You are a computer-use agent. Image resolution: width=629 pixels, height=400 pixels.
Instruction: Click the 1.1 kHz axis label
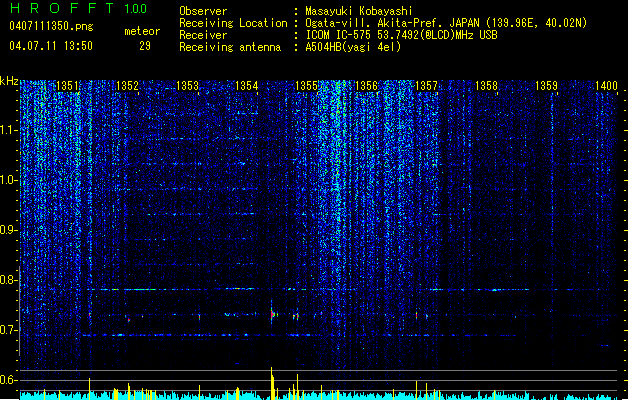pyautogui.click(x=8, y=130)
